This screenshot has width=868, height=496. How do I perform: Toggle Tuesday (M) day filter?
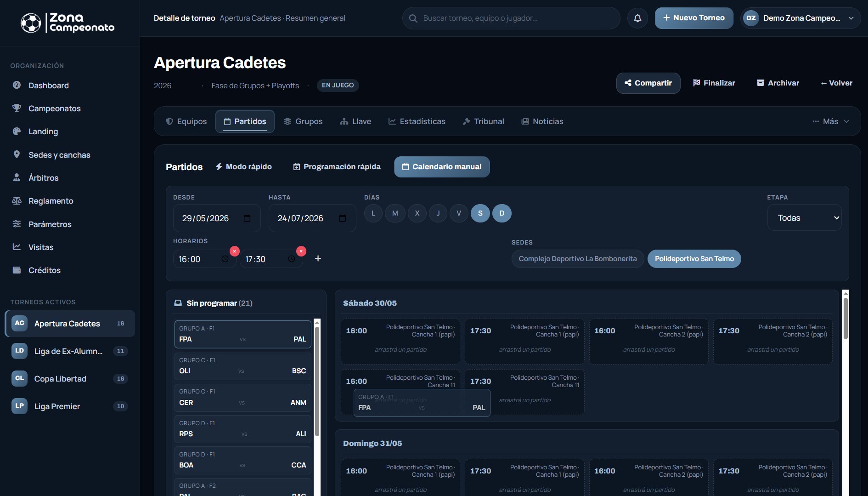(395, 213)
